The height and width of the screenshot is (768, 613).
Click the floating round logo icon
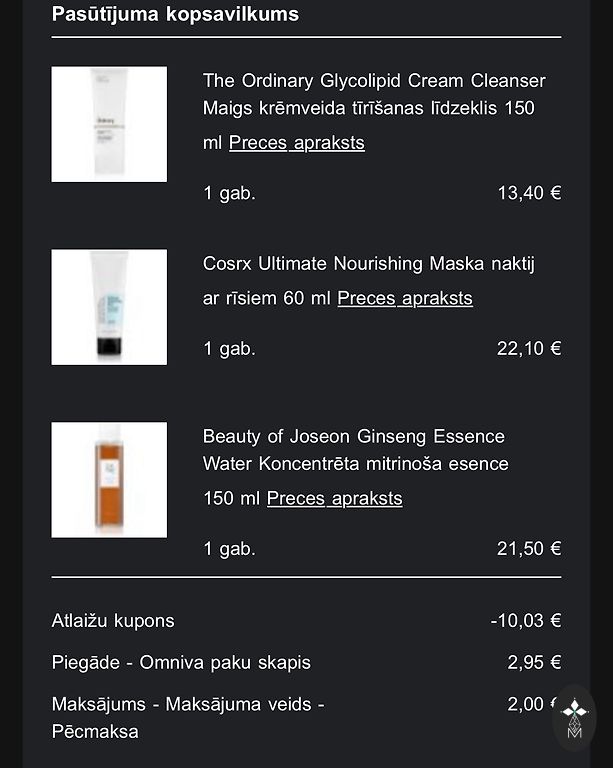pos(574,718)
